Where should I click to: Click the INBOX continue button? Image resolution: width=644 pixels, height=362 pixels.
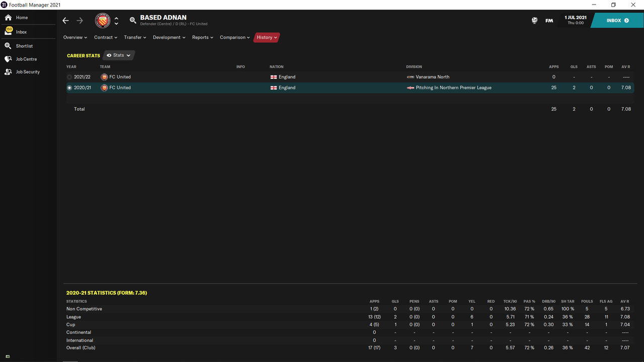tap(617, 21)
